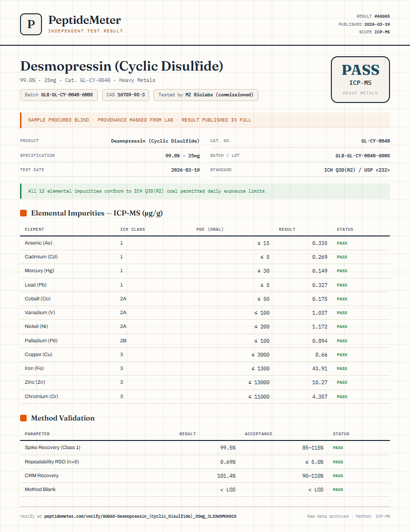Click the Nickel PDE limit ≤ 200
The height and width of the screenshot is (532, 410).
coord(262,327)
